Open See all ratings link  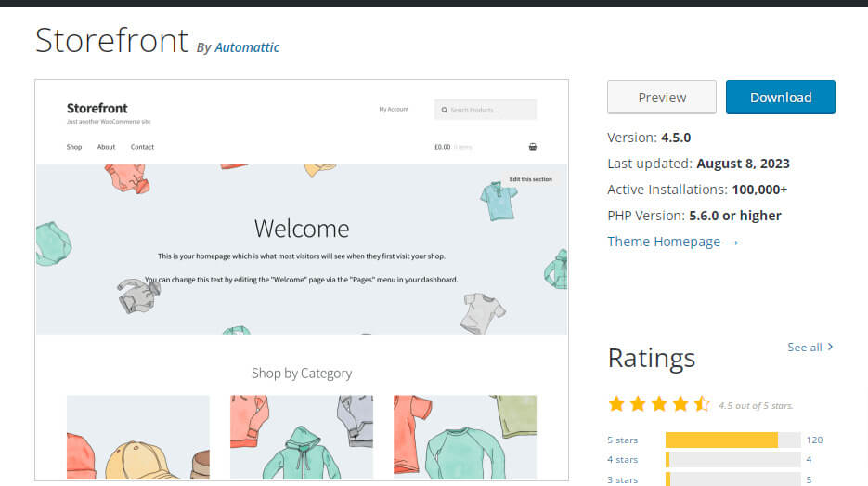coord(805,347)
